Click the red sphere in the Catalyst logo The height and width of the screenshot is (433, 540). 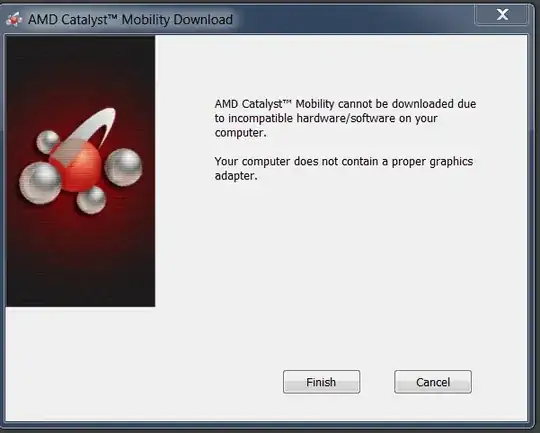(77, 167)
